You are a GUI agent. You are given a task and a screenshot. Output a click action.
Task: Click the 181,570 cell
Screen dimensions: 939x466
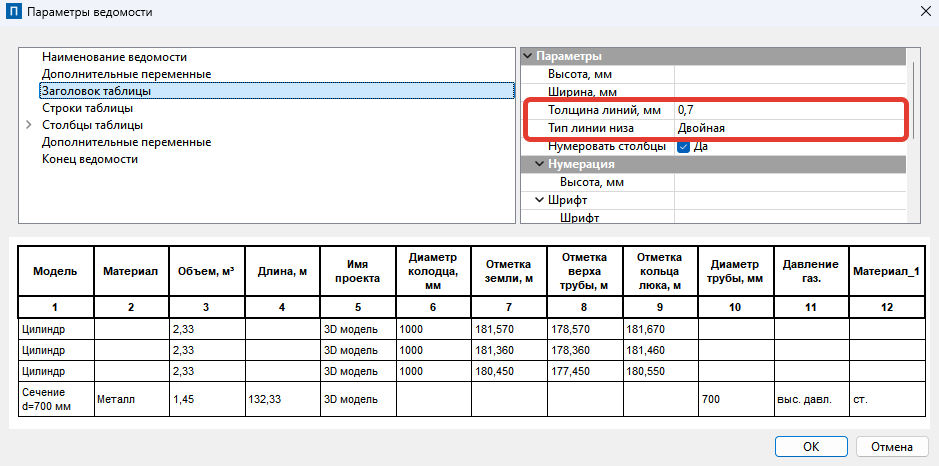click(x=508, y=329)
